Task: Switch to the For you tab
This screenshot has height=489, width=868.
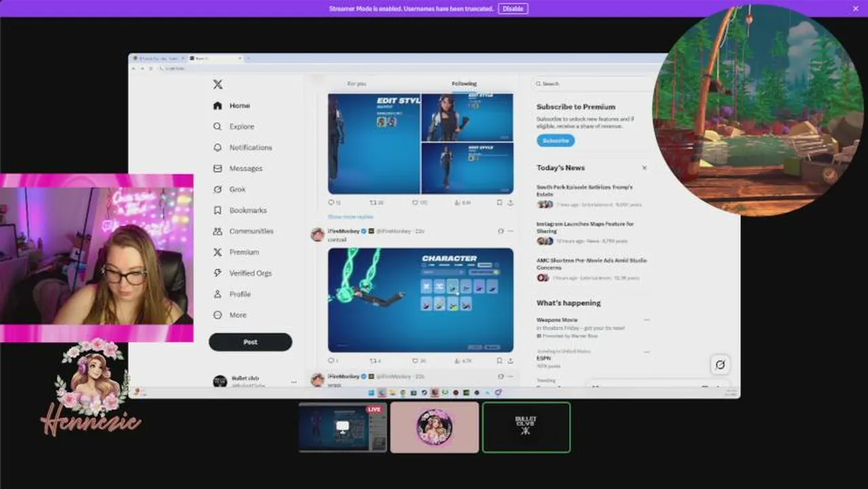Action: [x=357, y=84]
